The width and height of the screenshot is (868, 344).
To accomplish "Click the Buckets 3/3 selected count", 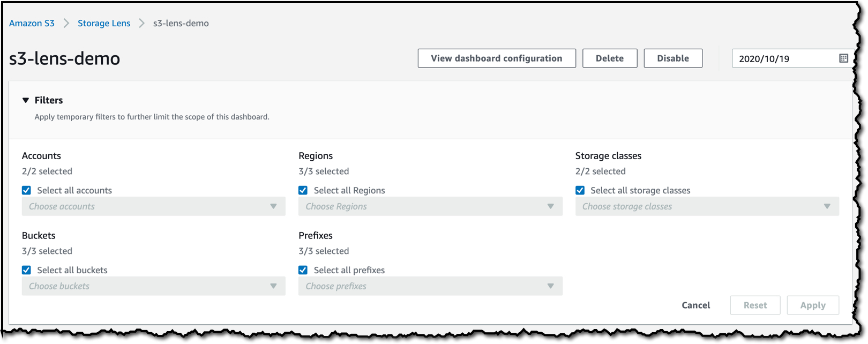I will (x=47, y=251).
